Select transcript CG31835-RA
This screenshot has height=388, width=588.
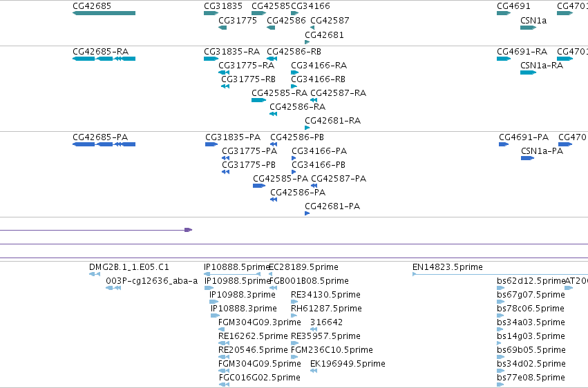coord(211,59)
